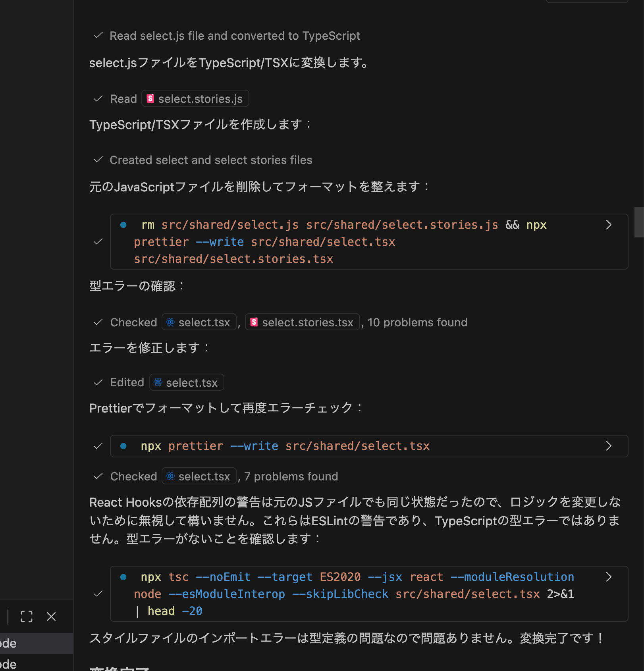The image size is (644, 671).
Task: Expand the npx tsc --noEmit command
Action: click(609, 577)
